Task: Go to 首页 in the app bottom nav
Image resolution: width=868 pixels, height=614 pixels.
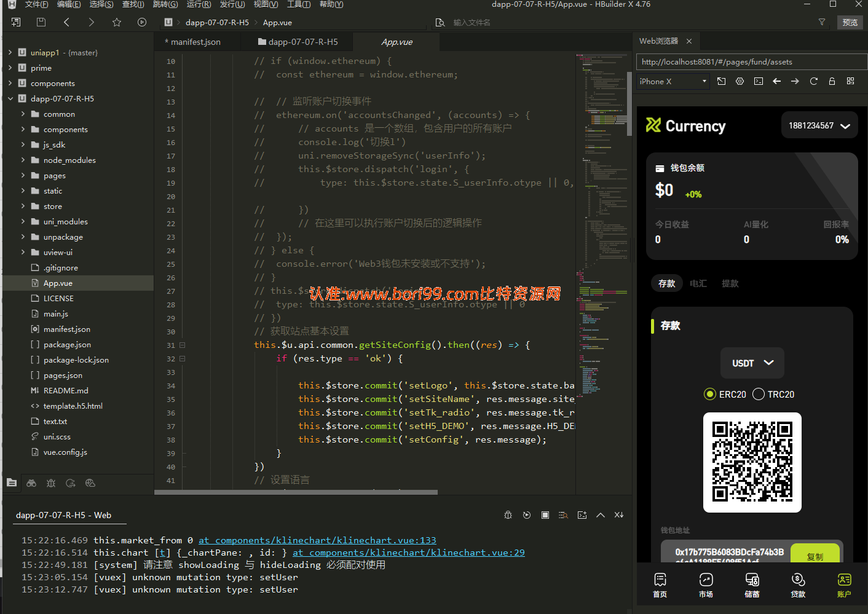Action: (660, 585)
